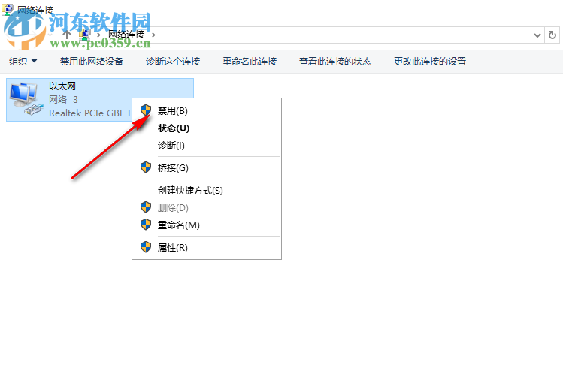Select the 以太网 connection name
563x392 pixels.
pos(62,86)
